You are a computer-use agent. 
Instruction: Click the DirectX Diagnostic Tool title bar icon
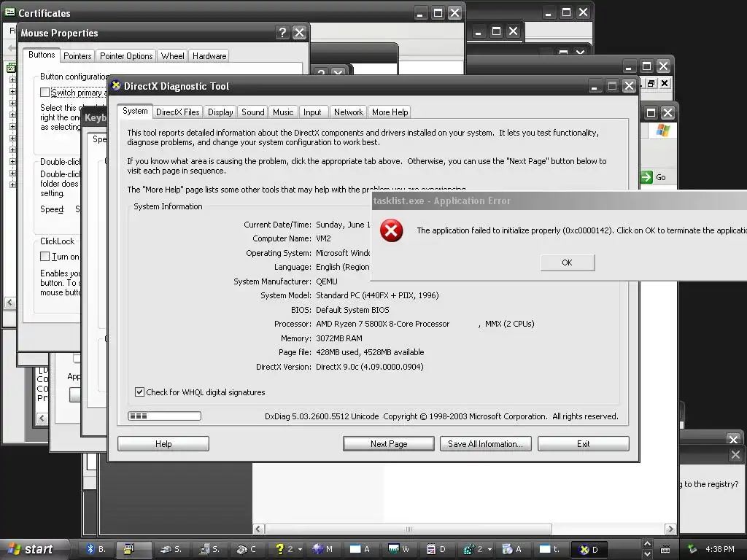116,86
